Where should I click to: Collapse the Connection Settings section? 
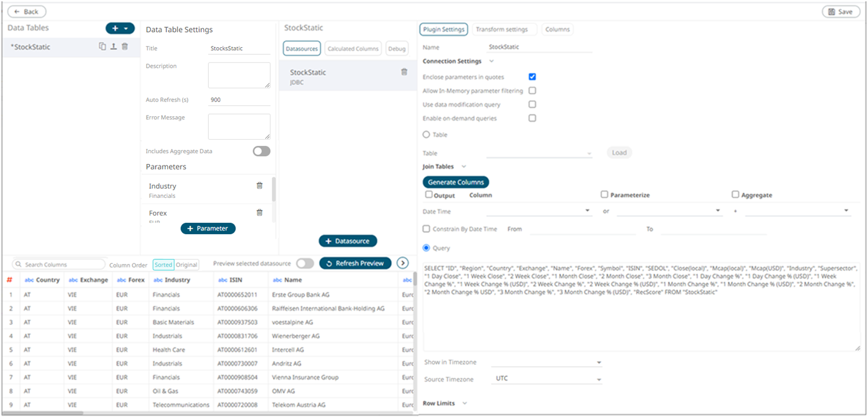pyautogui.click(x=491, y=61)
